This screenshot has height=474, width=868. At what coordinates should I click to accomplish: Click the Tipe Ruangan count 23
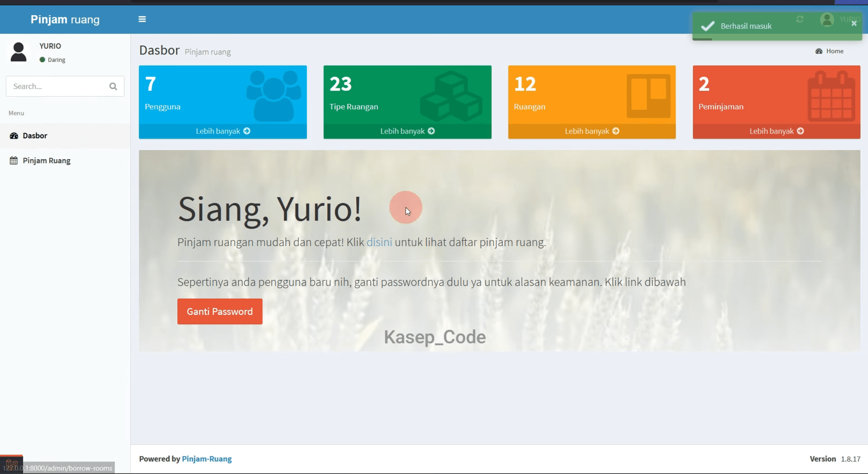[341, 84]
